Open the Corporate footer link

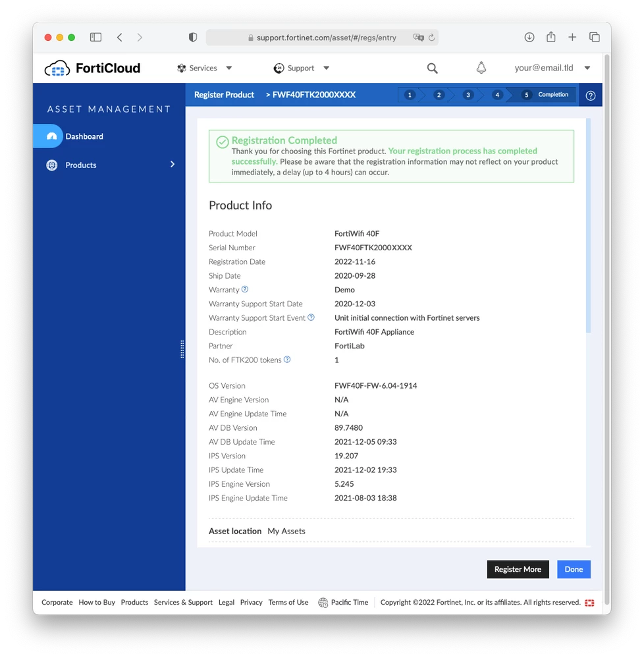coord(57,602)
